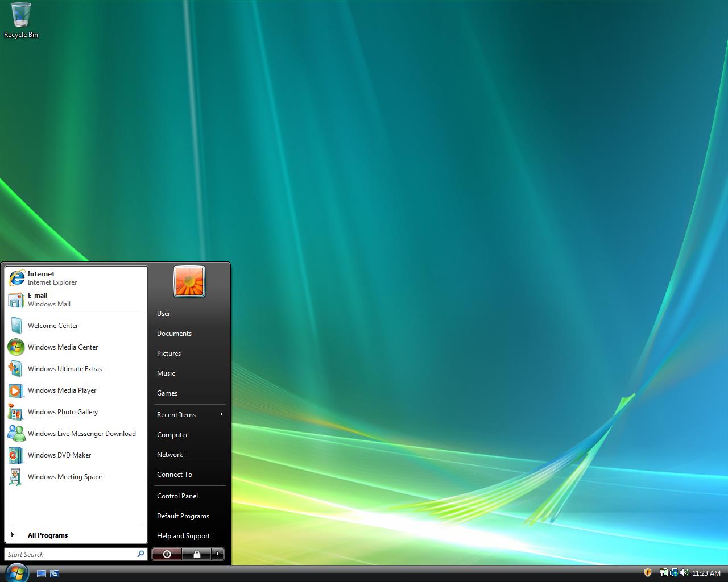Launch Internet Explorer from the Start menu
The height and width of the screenshot is (582, 728).
pyautogui.click(x=52, y=278)
